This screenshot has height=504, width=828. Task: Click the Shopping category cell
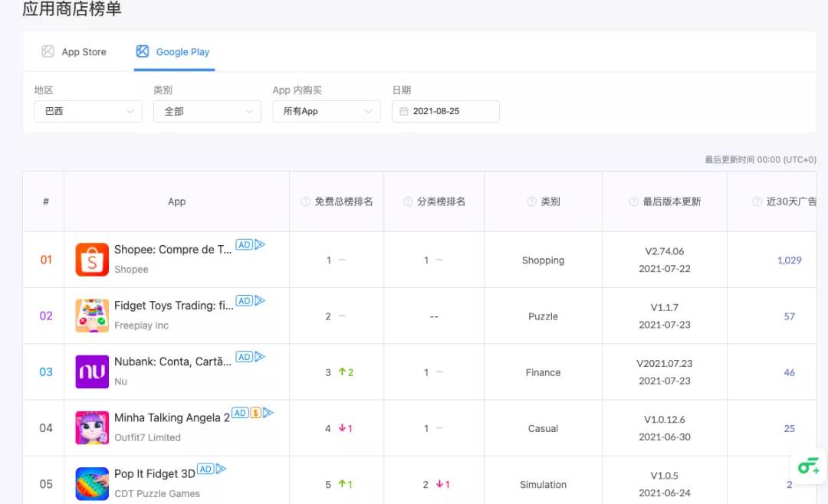pyautogui.click(x=543, y=260)
